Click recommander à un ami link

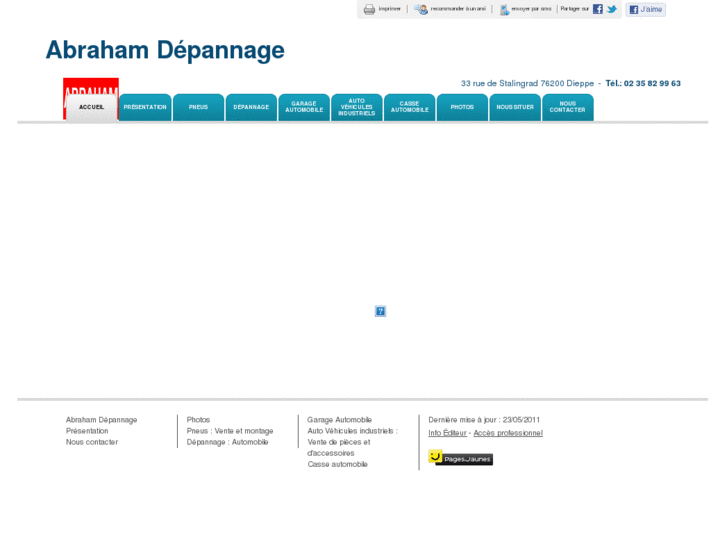tap(458, 9)
